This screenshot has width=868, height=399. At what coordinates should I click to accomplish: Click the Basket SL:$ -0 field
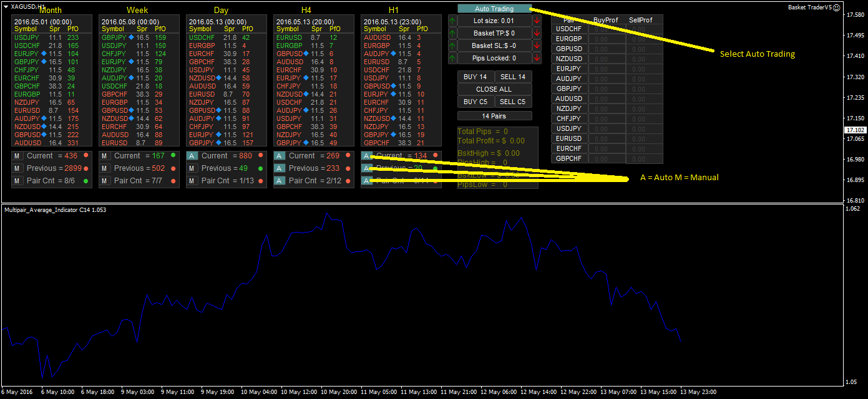coord(494,46)
